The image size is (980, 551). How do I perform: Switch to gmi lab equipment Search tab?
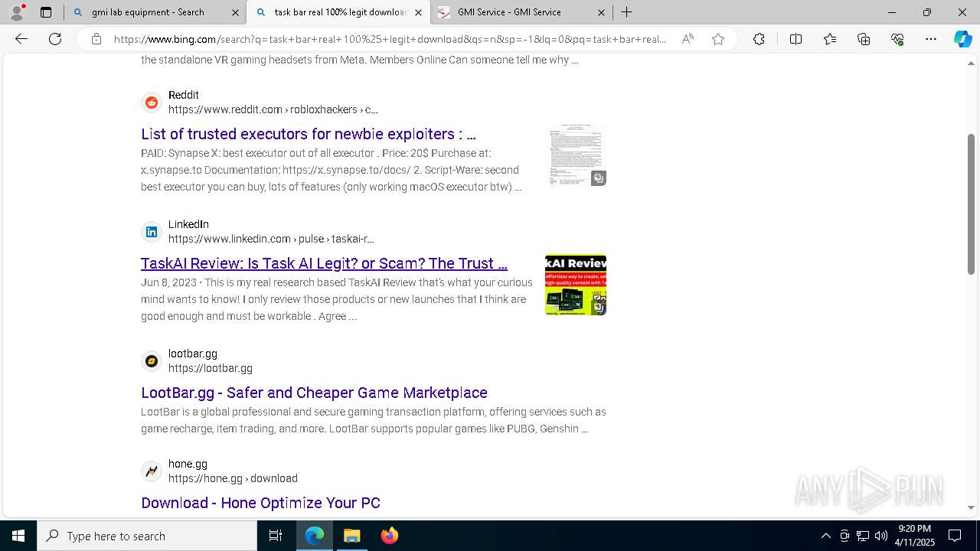[155, 12]
